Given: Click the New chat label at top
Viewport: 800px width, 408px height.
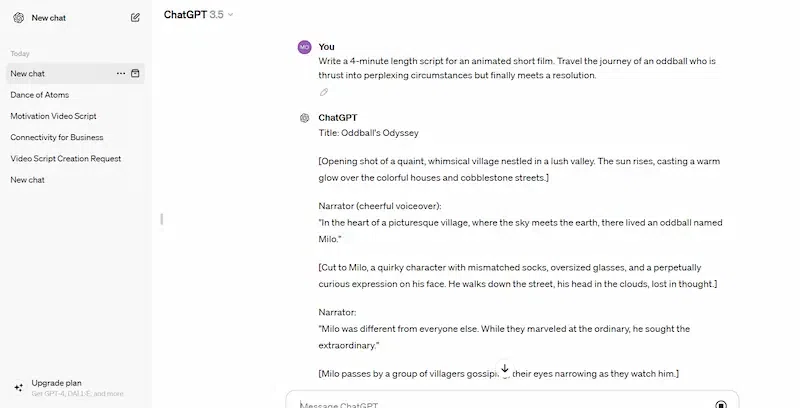Looking at the screenshot, I should 49,17.
